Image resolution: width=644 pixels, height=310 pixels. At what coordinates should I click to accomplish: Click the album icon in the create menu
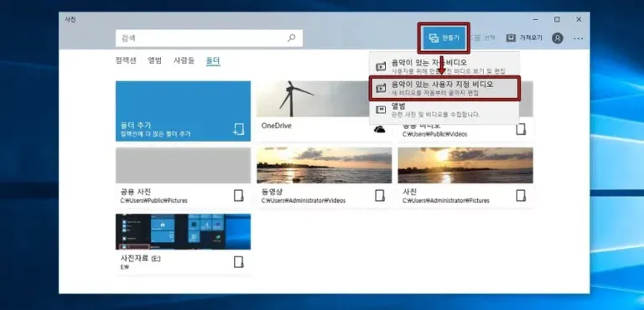tap(382, 110)
